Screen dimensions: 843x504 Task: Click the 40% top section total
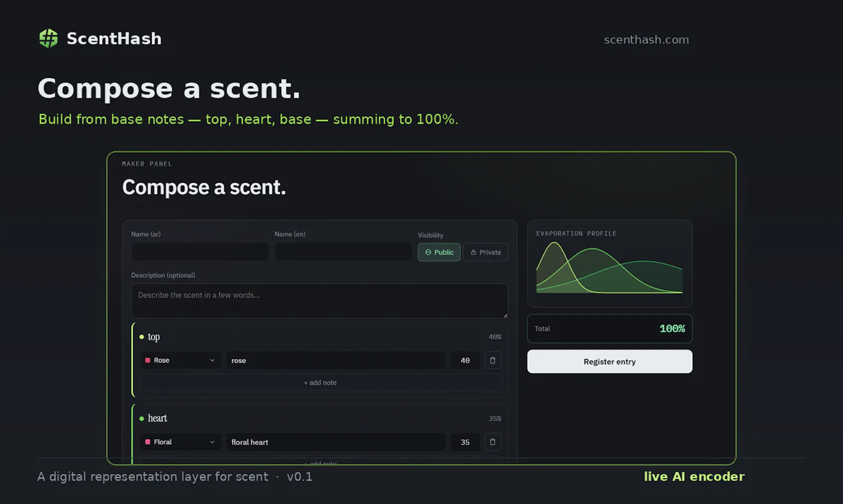(x=495, y=337)
